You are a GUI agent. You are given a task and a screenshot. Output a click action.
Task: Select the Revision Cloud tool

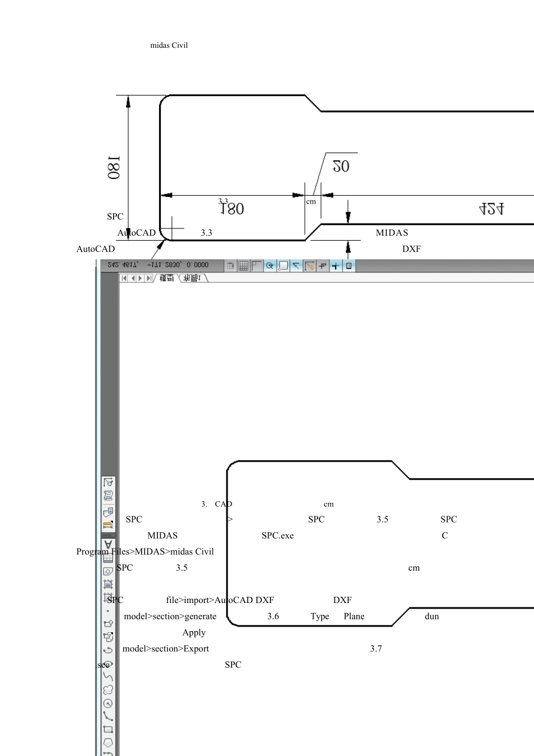108,690
